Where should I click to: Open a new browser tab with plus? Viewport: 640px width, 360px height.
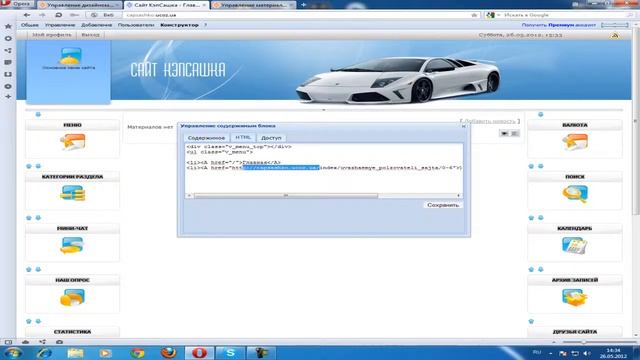(x=304, y=5)
